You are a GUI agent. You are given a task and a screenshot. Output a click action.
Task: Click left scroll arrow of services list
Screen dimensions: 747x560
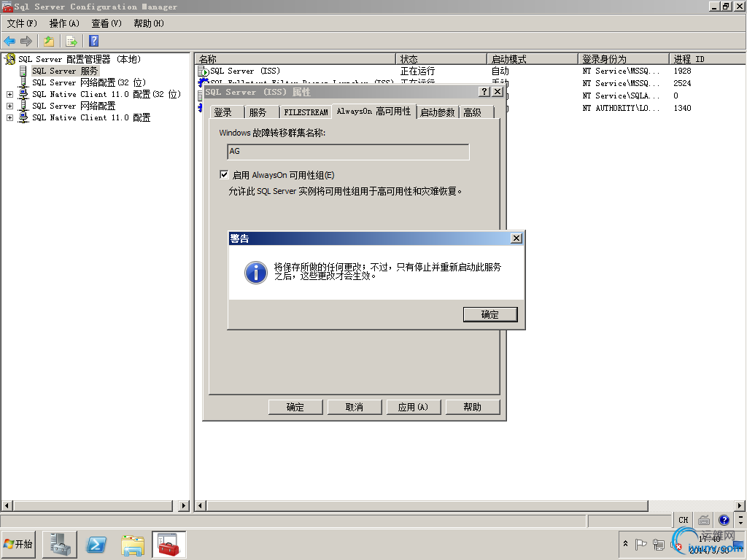pyautogui.click(x=201, y=506)
